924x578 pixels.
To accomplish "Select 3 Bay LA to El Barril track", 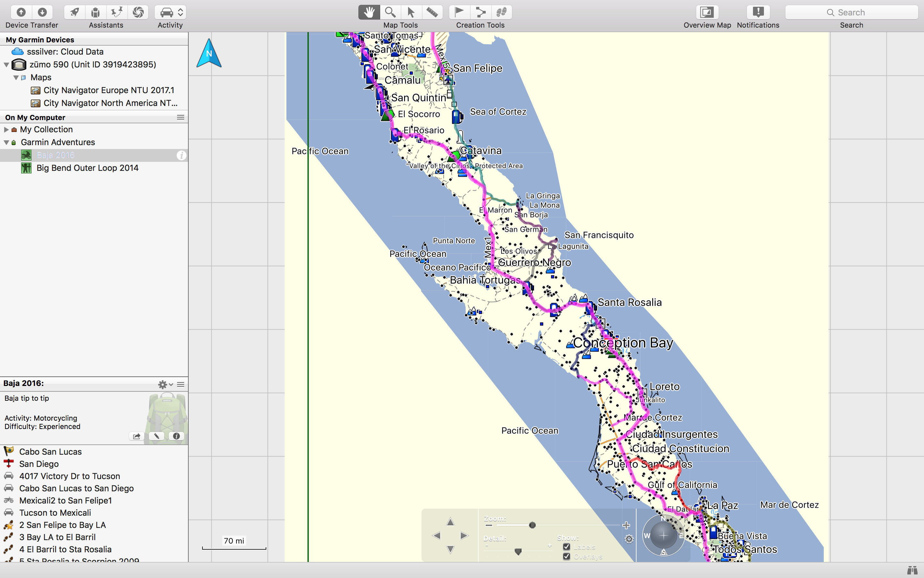I will tap(94, 538).
